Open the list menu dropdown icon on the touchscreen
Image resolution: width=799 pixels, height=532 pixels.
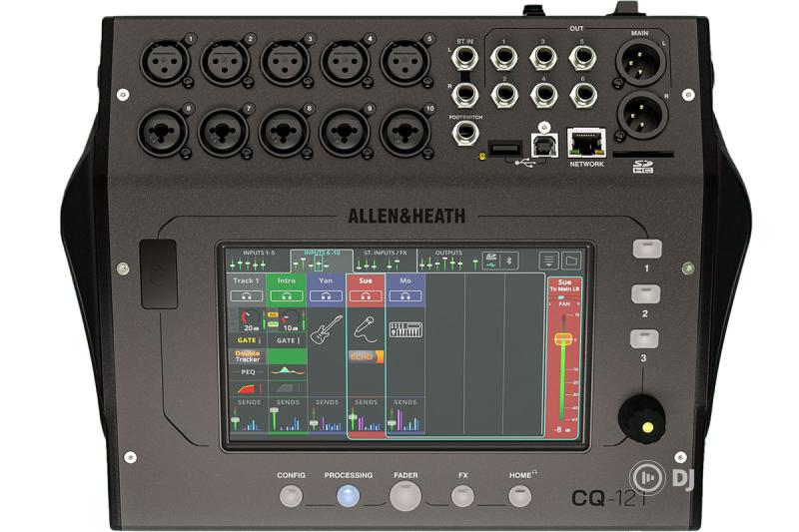(548, 262)
